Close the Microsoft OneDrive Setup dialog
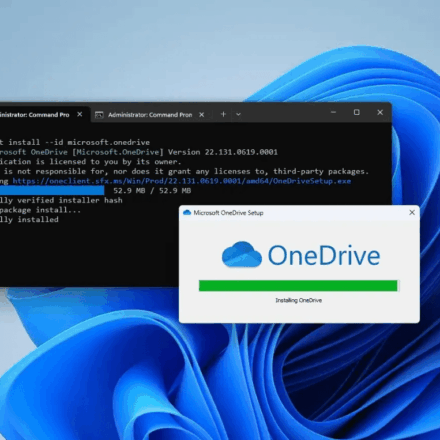 [412, 212]
